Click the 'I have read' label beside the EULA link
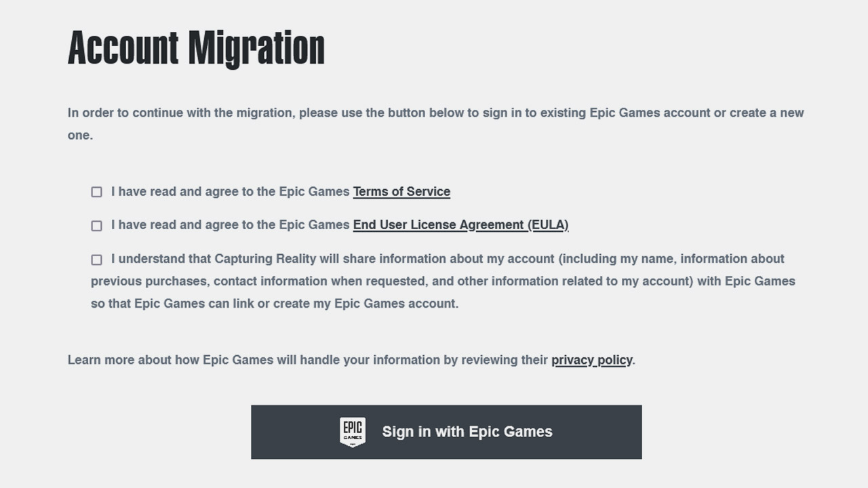The height and width of the screenshot is (488, 868). [231, 225]
